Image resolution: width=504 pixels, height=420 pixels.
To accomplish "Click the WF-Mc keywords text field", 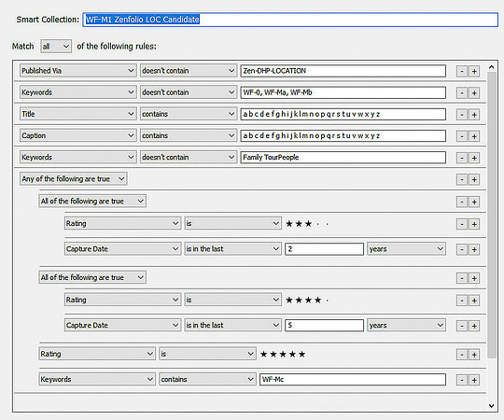I will pos(353,379).
